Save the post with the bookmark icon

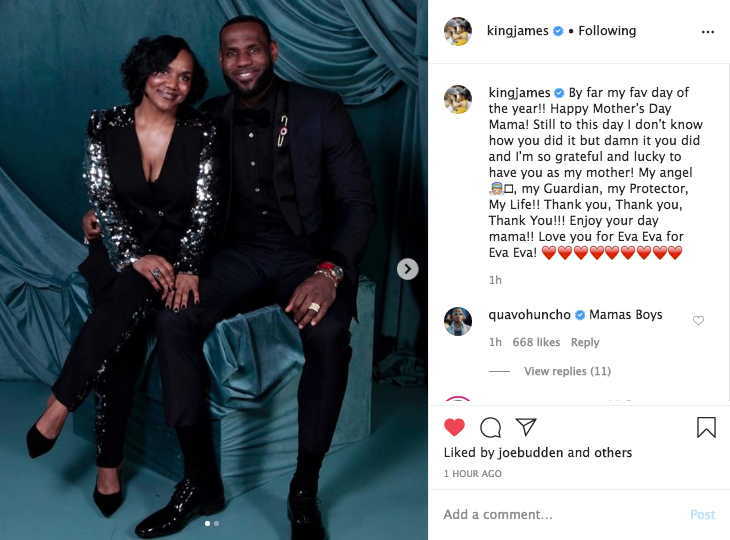706,427
